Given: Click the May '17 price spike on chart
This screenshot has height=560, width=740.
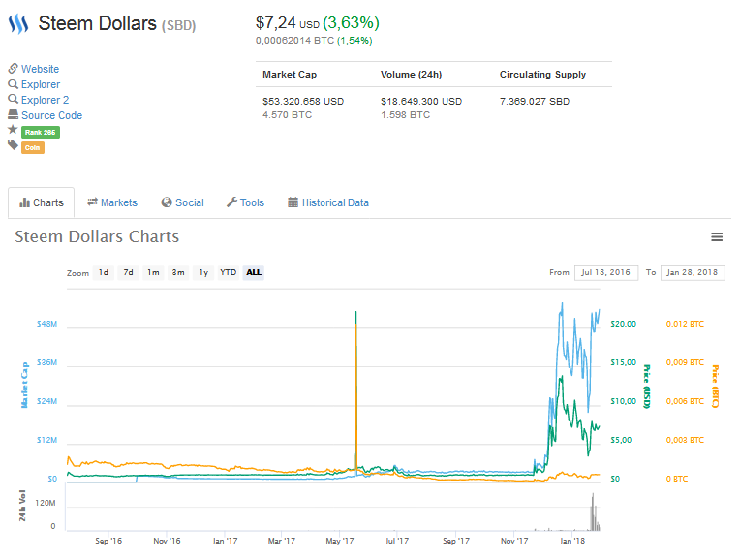Looking at the screenshot, I should tap(355, 392).
